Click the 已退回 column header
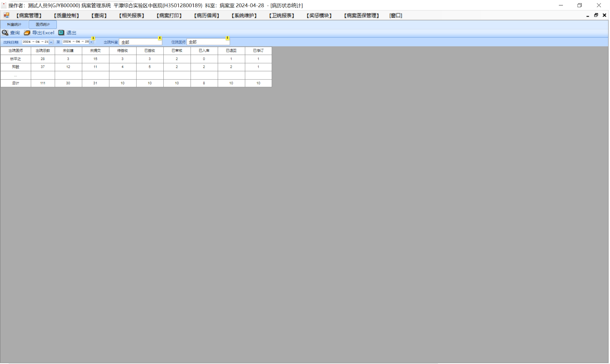This screenshot has width=610, height=364. point(231,51)
